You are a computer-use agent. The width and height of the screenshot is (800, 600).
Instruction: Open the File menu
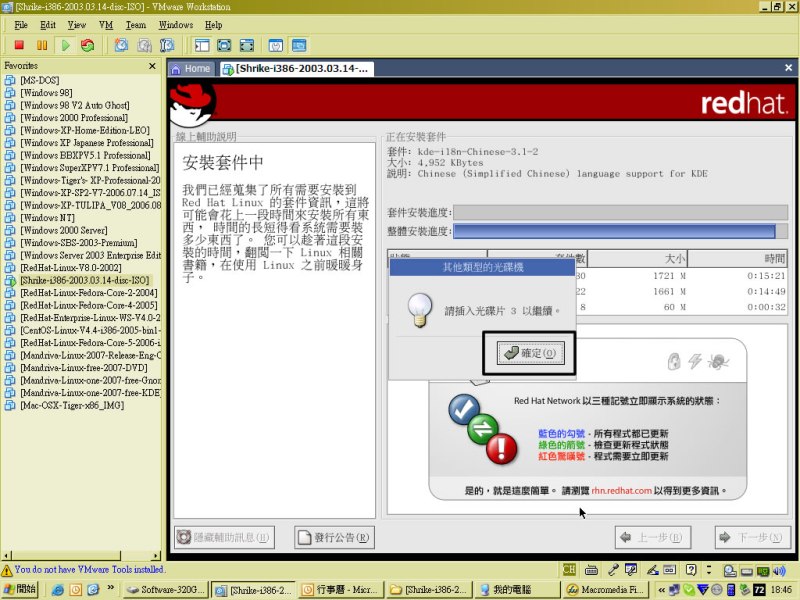pos(21,25)
